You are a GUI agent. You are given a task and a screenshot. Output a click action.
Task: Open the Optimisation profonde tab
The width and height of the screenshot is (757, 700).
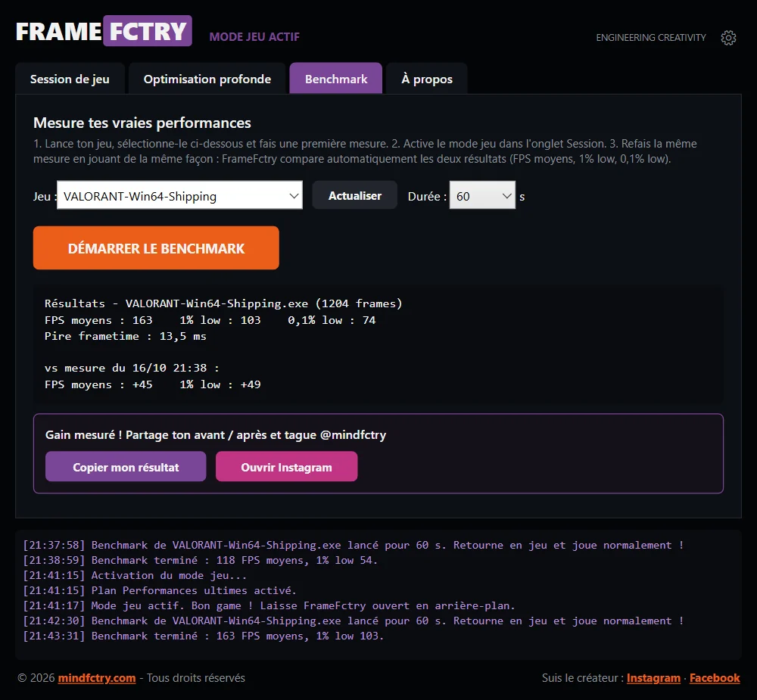click(x=207, y=79)
